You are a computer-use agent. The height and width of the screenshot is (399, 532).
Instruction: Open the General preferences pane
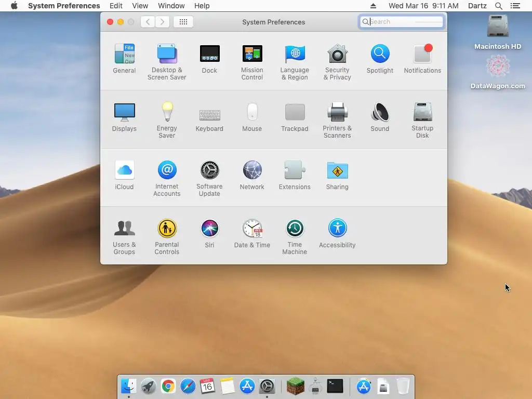(124, 58)
